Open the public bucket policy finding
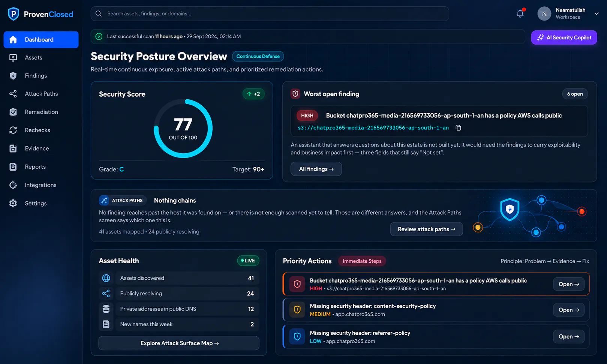Screen dimensions: 607x364 568,284
